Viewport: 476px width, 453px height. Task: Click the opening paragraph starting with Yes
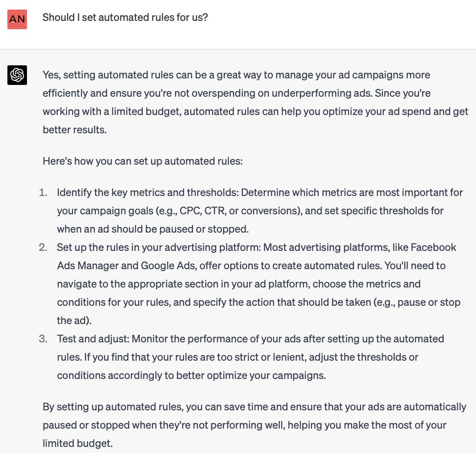tap(255, 102)
